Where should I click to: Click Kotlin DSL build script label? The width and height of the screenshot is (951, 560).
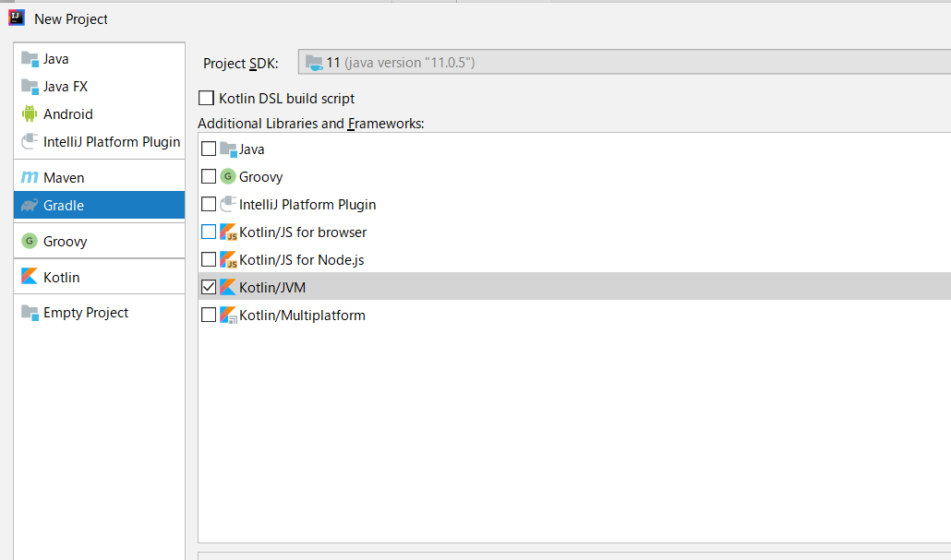point(287,98)
